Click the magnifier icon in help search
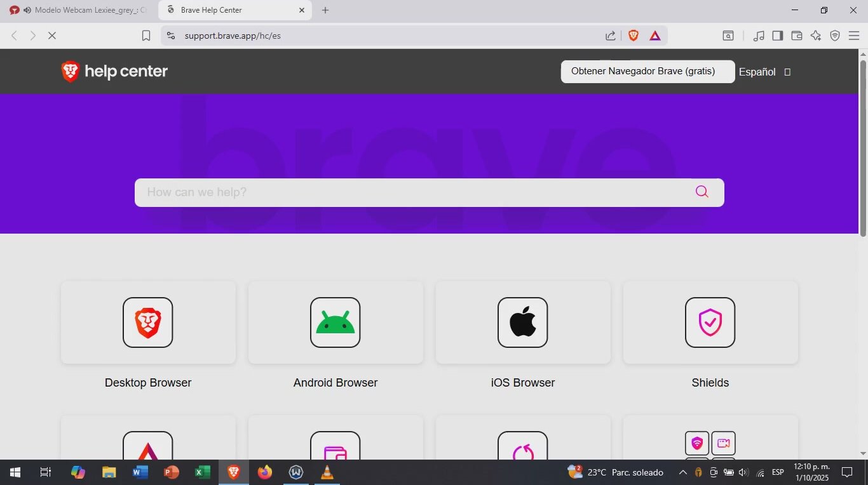This screenshot has height=485, width=868. click(702, 192)
